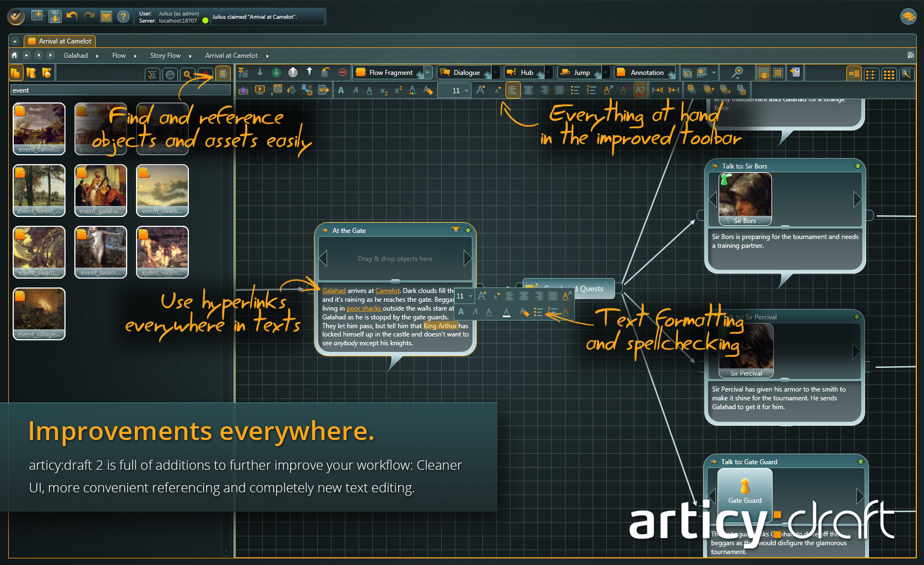The height and width of the screenshot is (565, 924).
Task: Click the Undo icon in the top toolbar
Action: point(72,17)
